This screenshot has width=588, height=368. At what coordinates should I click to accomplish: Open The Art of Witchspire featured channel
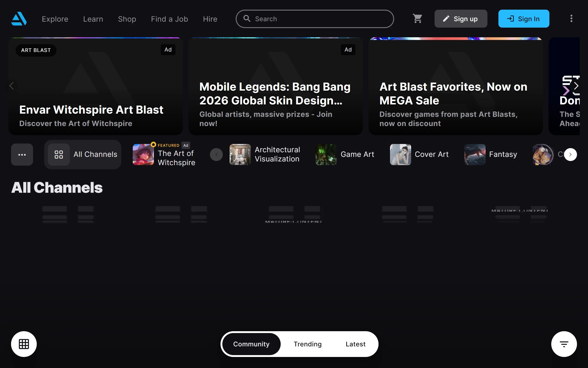click(164, 154)
